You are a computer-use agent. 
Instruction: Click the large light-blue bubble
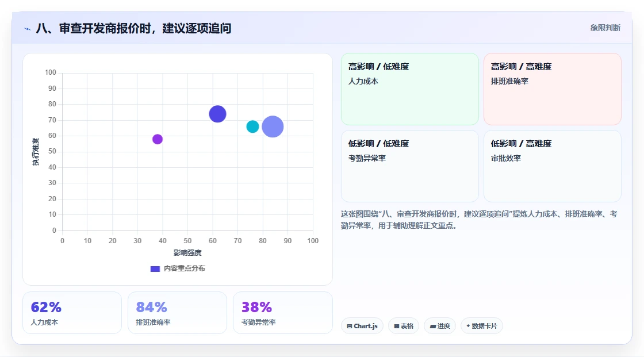click(x=273, y=126)
